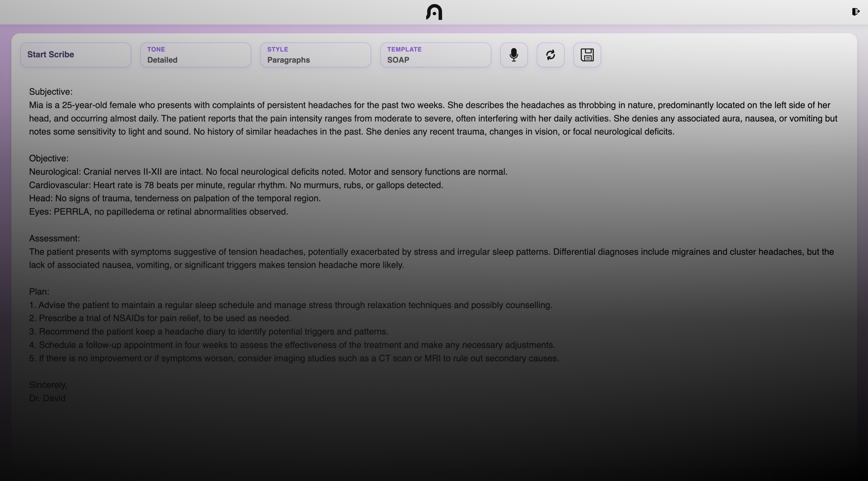Click the regenerate note refresh icon
Viewport: 868px width, 481px height.
click(x=550, y=55)
